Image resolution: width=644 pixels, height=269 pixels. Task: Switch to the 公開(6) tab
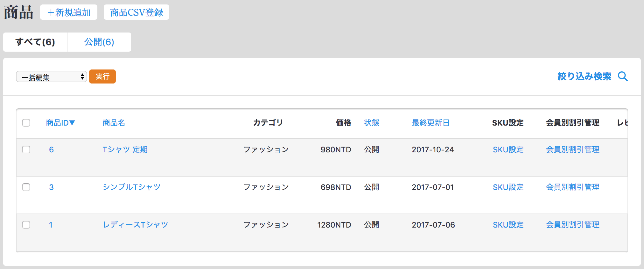pos(99,42)
